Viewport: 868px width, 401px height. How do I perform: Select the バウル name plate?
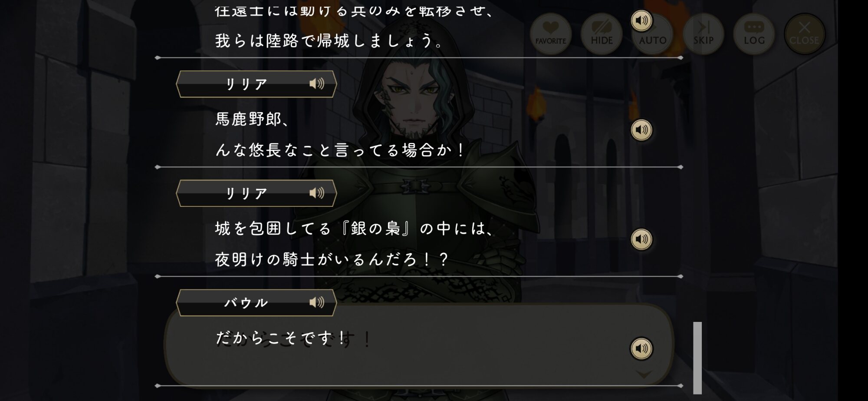pos(256,302)
